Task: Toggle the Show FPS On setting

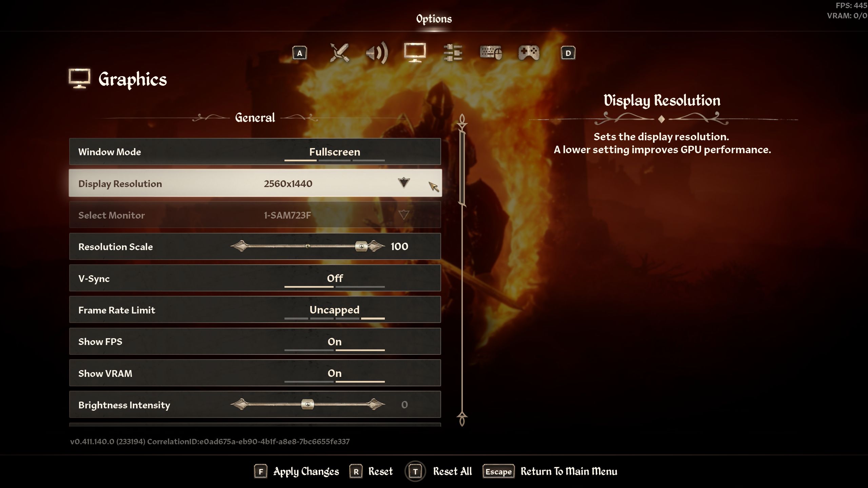Action: [x=334, y=342]
